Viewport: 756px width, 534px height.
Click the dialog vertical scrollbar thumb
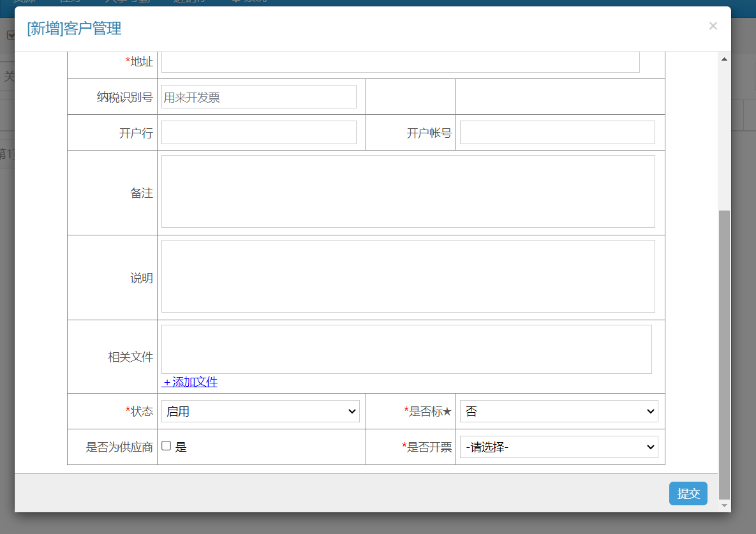click(x=724, y=355)
